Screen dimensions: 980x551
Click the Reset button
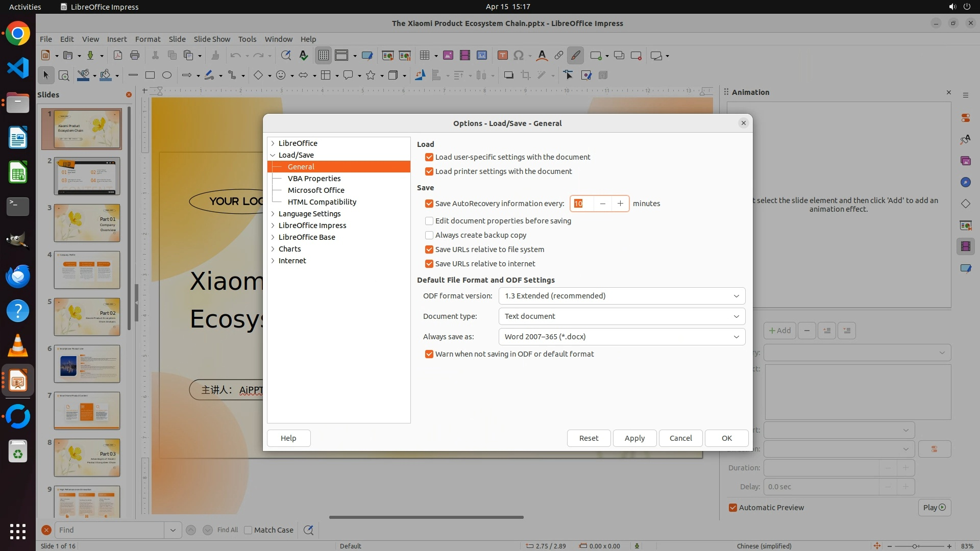[589, 438]
